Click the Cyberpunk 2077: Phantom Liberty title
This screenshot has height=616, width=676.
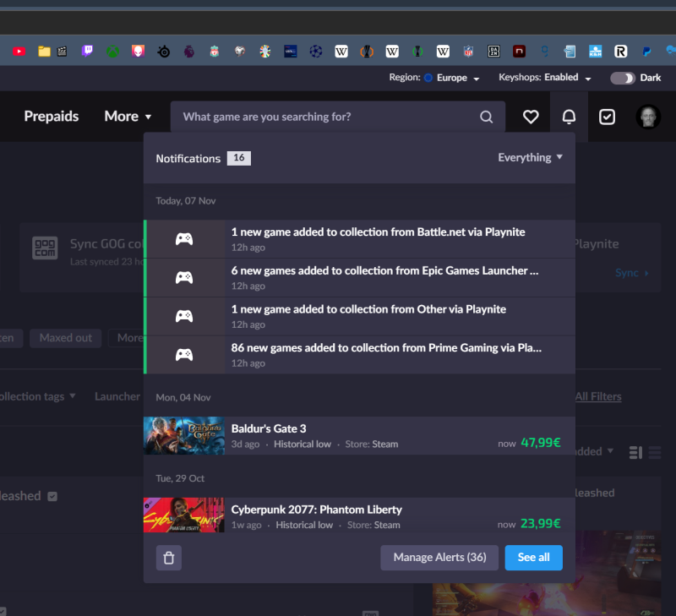[316, 510]
